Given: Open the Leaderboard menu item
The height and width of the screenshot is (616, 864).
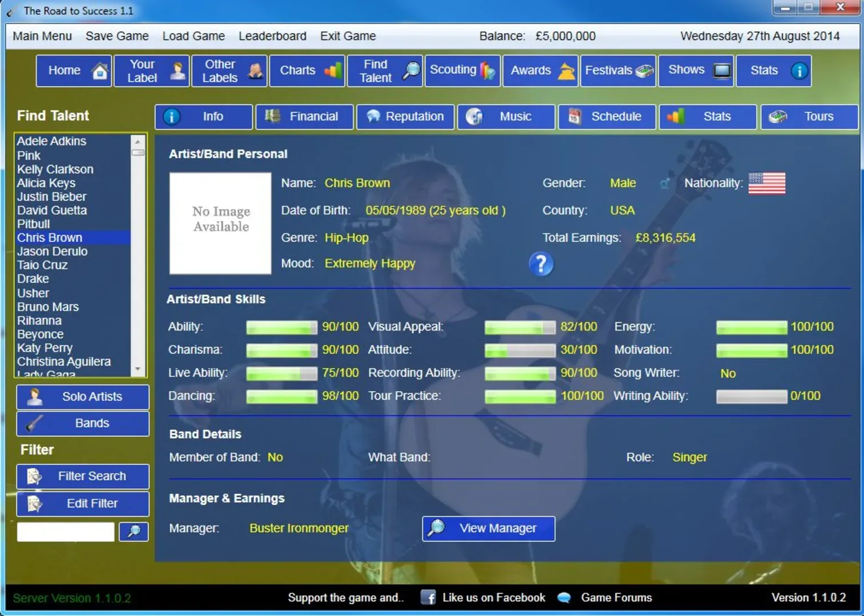Looking at the screenshot, I should point(272,36).
